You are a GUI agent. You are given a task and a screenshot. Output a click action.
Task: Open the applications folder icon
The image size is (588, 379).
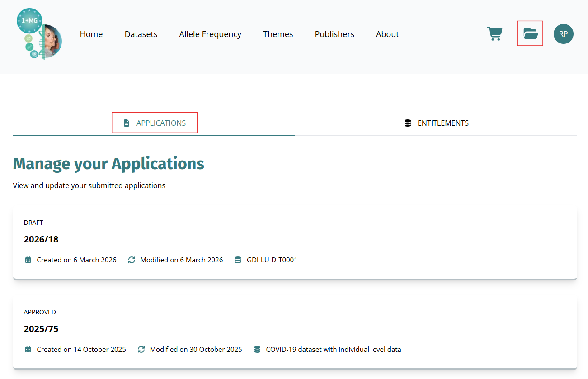530,33
